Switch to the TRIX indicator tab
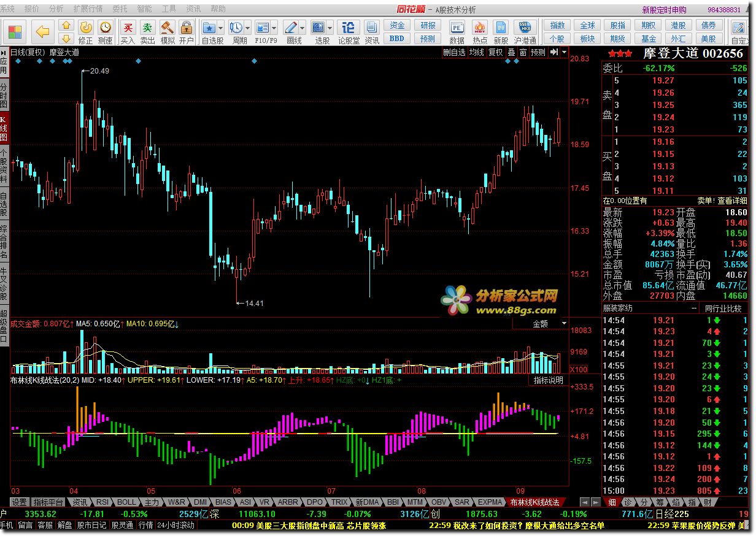 click(x=339, y=502)
